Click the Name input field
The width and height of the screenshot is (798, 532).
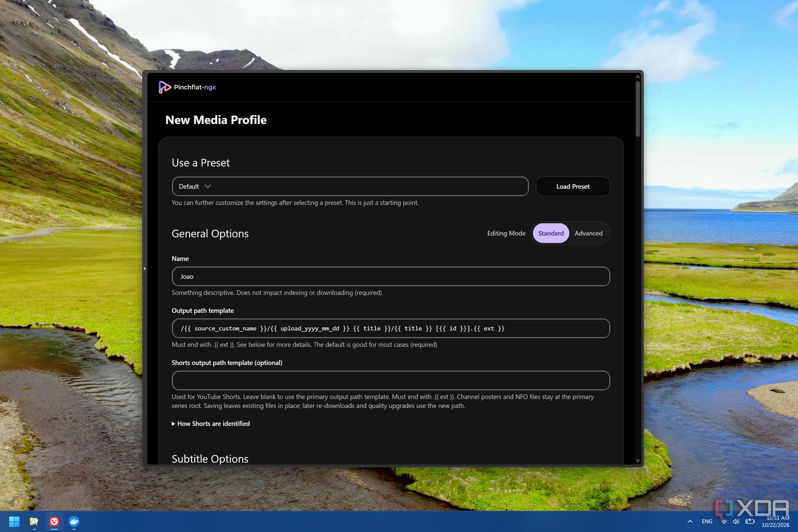point(391,276)
